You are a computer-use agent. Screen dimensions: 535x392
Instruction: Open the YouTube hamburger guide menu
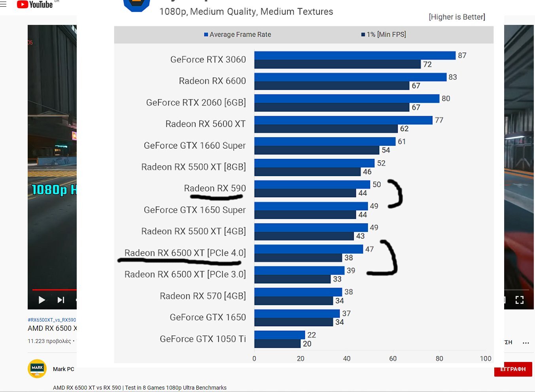[3, 4]
